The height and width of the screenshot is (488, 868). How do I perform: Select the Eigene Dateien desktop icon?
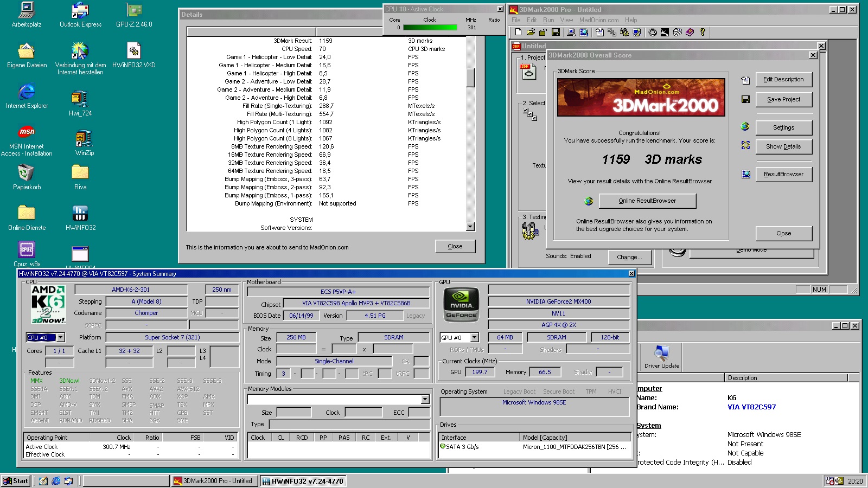click(x=27, y=55)
